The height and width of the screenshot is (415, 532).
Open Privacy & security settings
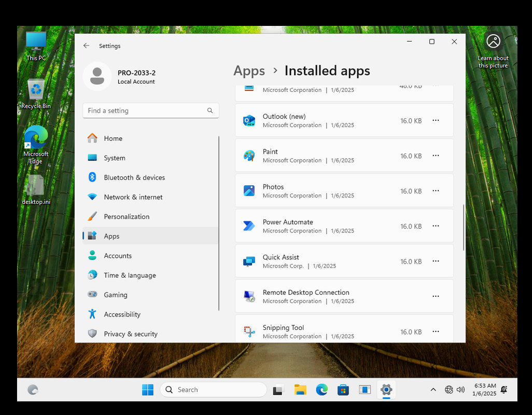pyautogui.click(x=150, y=334)
